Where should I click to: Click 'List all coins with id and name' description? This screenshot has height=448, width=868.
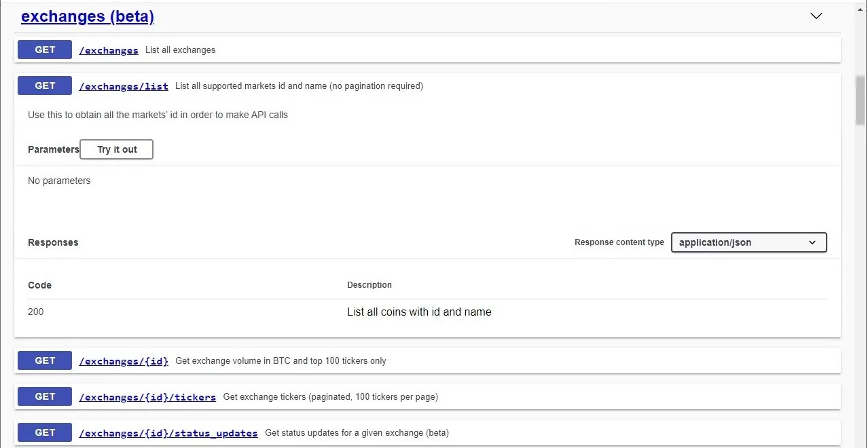419,312
